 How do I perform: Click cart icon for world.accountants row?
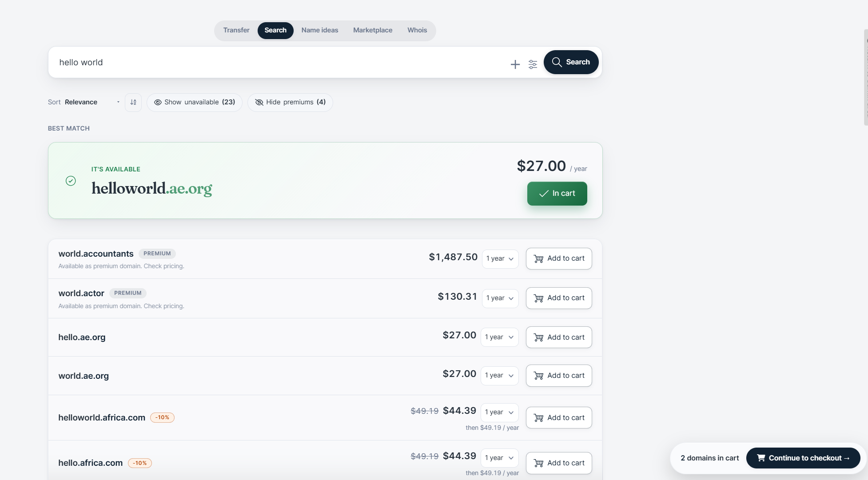(538, 259)
